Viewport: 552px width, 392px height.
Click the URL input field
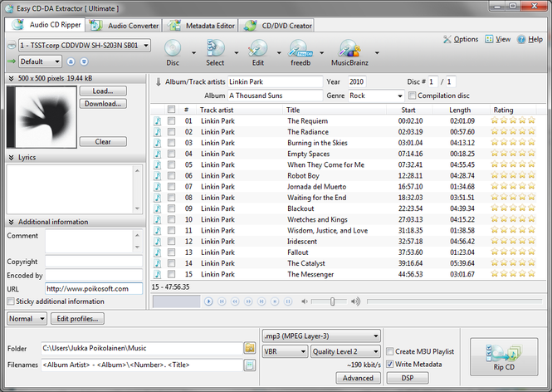point(94,289)
